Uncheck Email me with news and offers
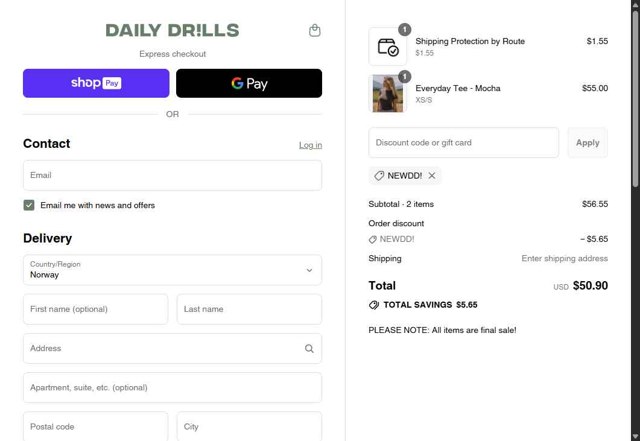The height and width of the screenshot is (441, 640). coord(29,205)
